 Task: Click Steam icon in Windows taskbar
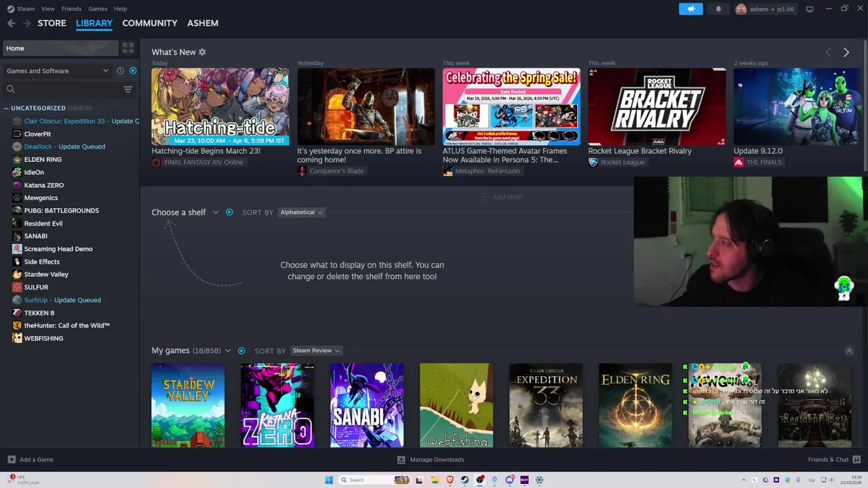coord(465,480)
